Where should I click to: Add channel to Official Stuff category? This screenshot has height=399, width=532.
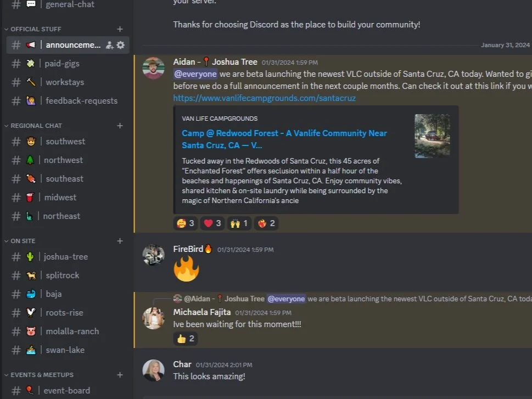(120, 29)
